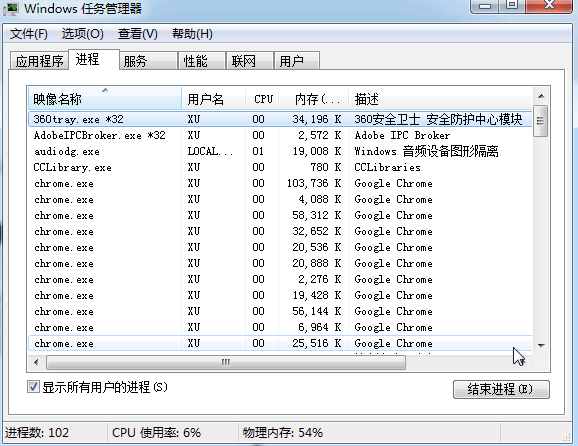
Task: Click the vertical scrollbar down arrow
Action: click(541, 345)
